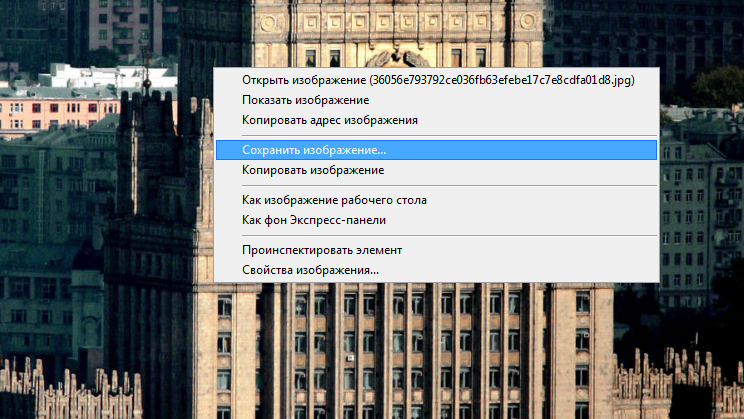Viewport: 744px width, 419px height.
Task: Open 'Проинспектировать элемент' entry
Action: (x=437, y=250)
